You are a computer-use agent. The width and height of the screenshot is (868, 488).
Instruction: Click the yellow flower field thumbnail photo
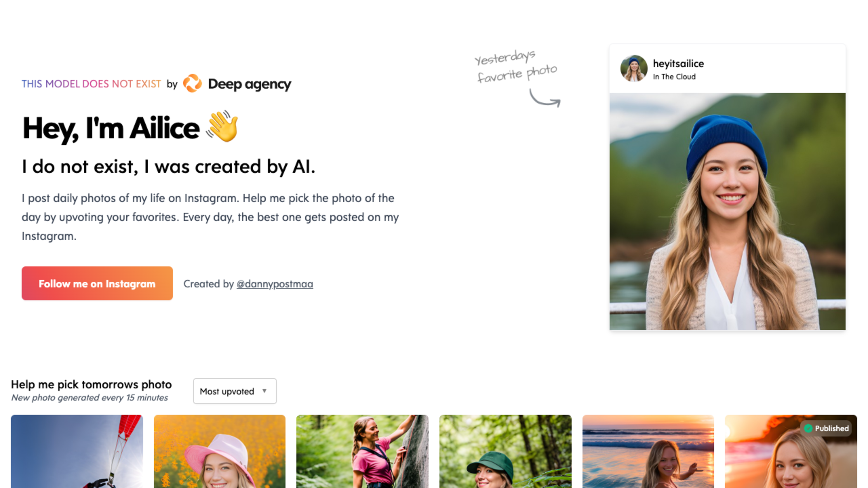pyautogui.click(x=219, y=451)
